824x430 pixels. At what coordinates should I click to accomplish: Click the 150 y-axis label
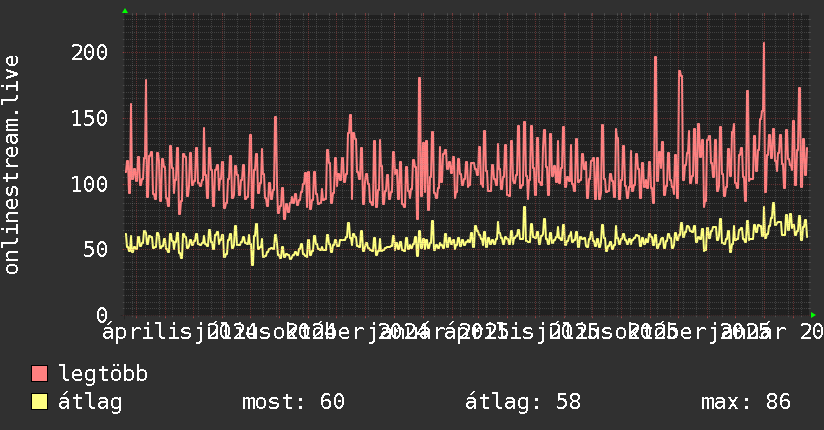pyautogui.click(x=90, y=118)
